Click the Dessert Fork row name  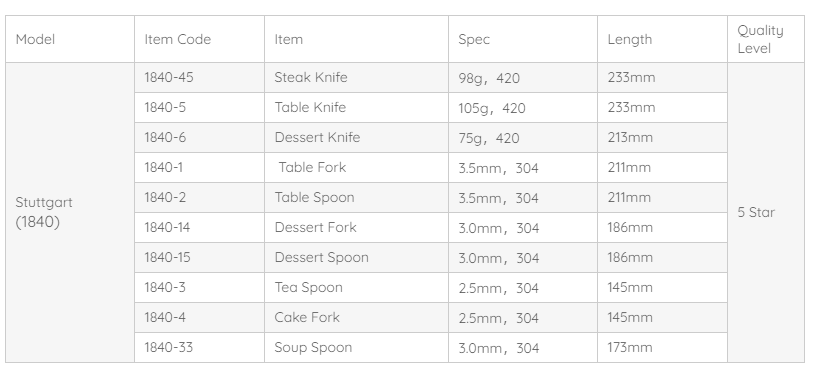(x=315, y=227)
